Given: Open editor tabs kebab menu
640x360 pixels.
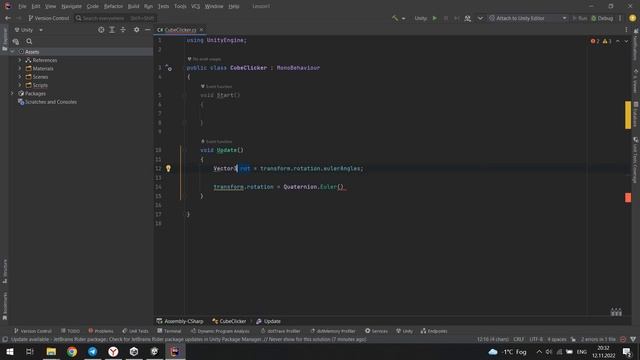Looking at the screenshot, I should 626,30.
